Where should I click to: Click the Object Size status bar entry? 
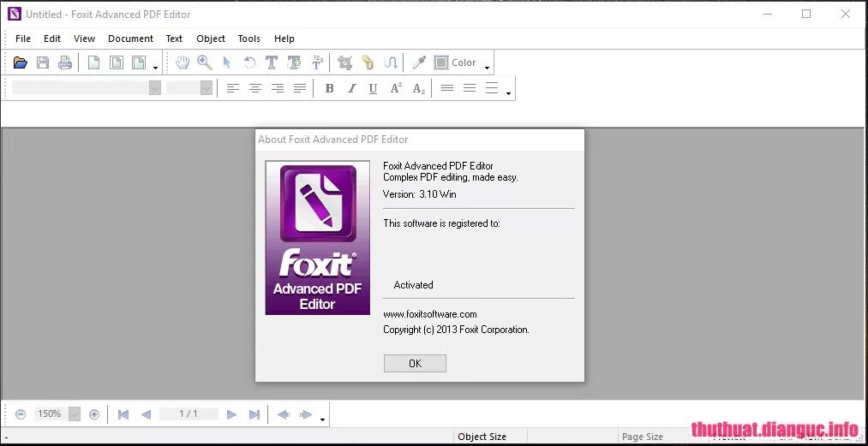pyautogui.click(x=482, y=437)
